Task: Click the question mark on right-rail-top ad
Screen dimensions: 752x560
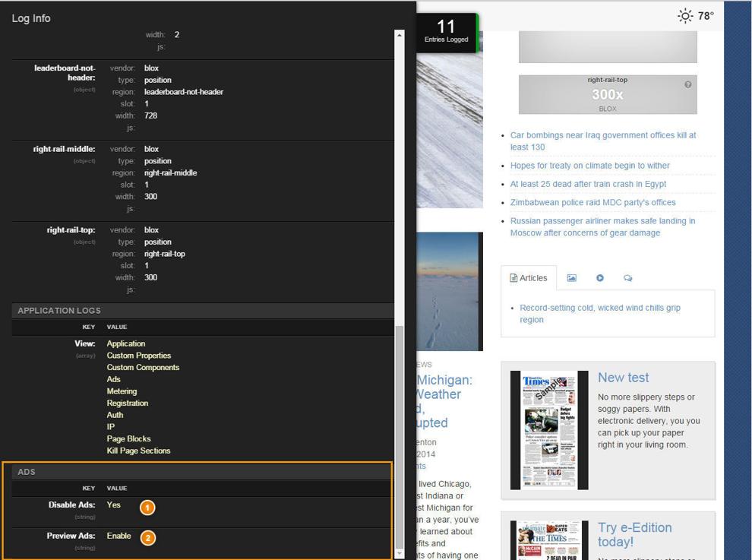Action: coord(687,84)
